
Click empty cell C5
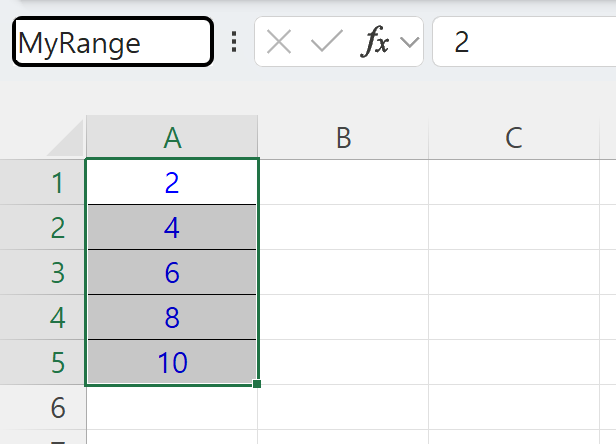[x=514, y=362]
